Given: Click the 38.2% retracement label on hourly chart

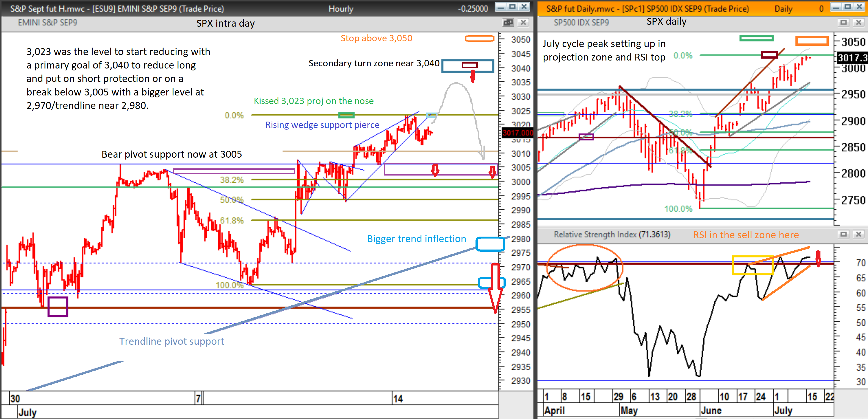Looking at the screenshot, I should point(232,180).
